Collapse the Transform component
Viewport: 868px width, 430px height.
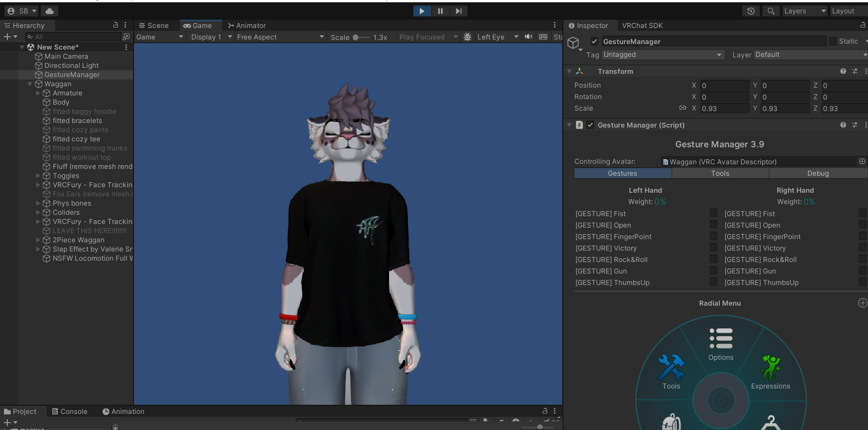569,71
